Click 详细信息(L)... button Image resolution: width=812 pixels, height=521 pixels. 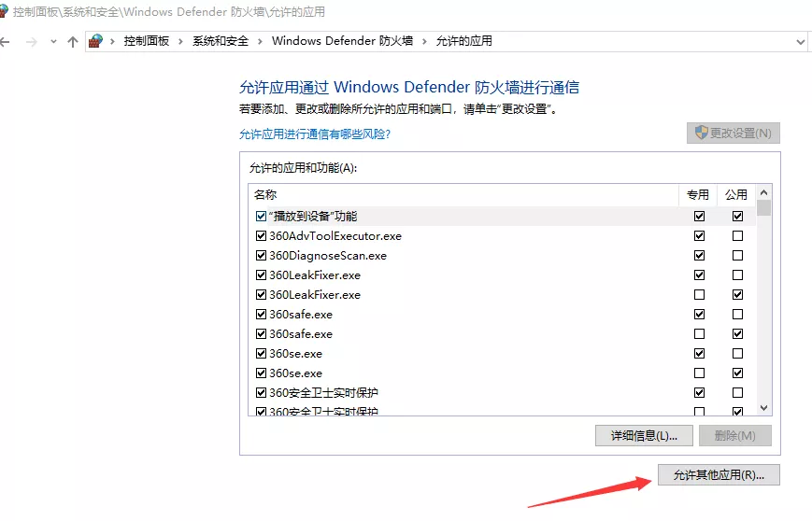click(644, 436)
